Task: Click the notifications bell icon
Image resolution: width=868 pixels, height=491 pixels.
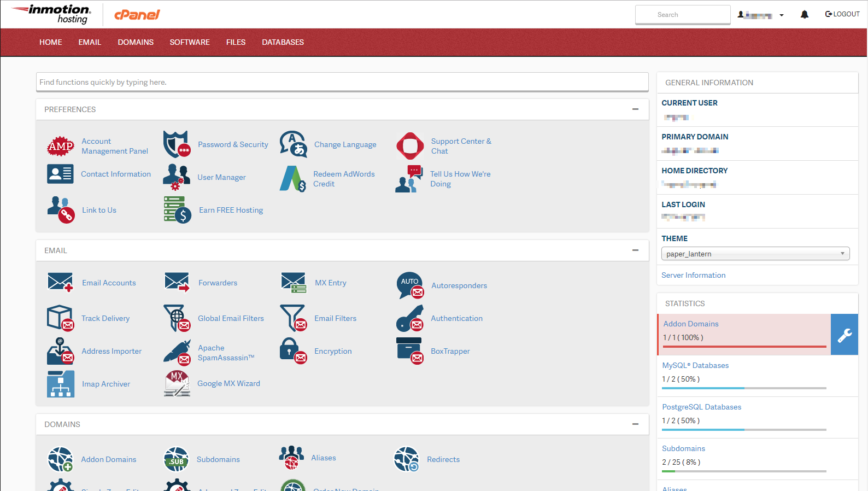Action: 804,15
